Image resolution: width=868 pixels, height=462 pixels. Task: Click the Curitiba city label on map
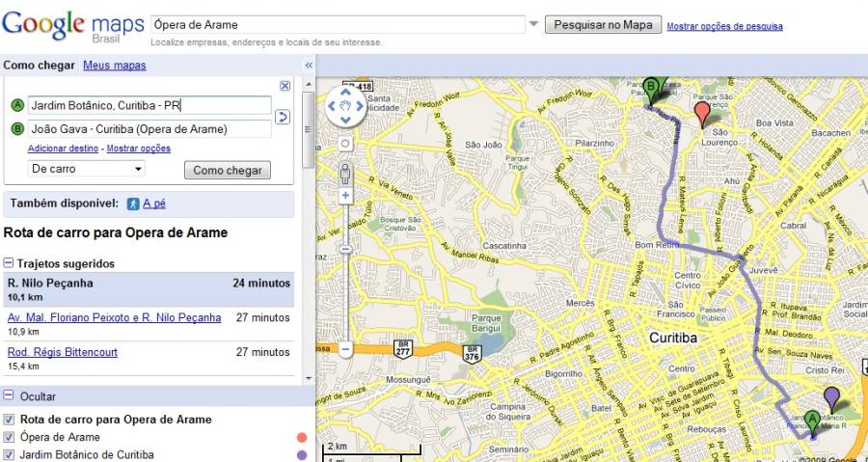[x=673, y=338]
